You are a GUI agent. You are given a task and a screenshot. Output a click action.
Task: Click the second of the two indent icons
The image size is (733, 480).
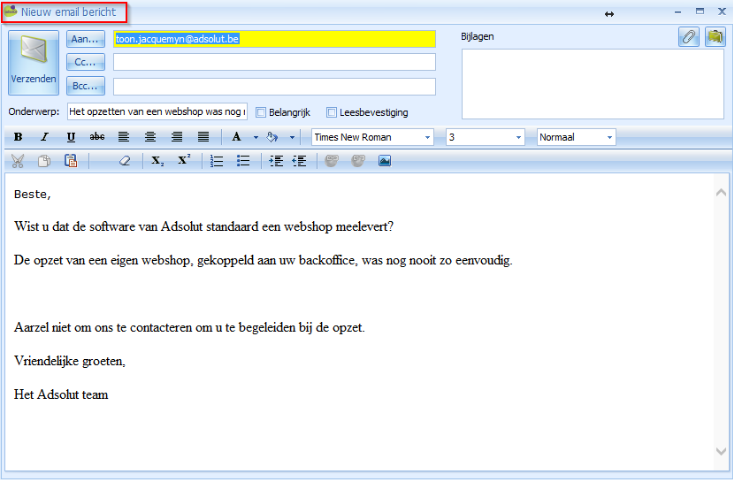click(299, 161)
